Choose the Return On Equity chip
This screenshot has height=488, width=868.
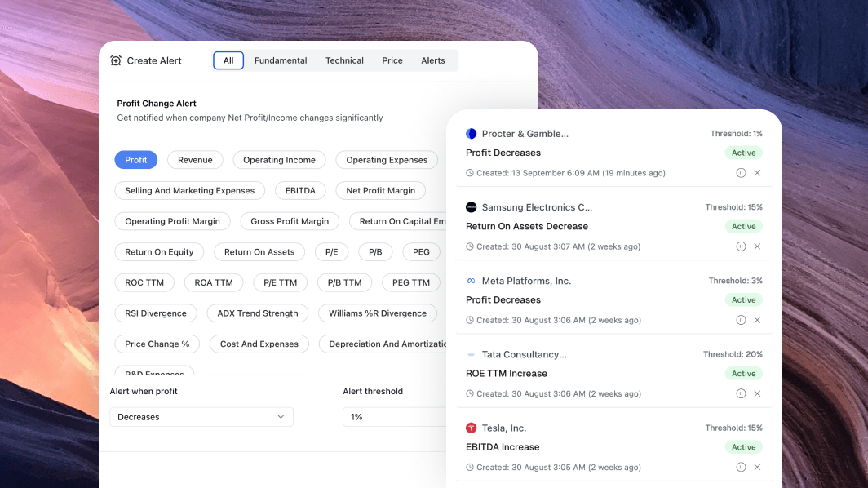(159, 252)
